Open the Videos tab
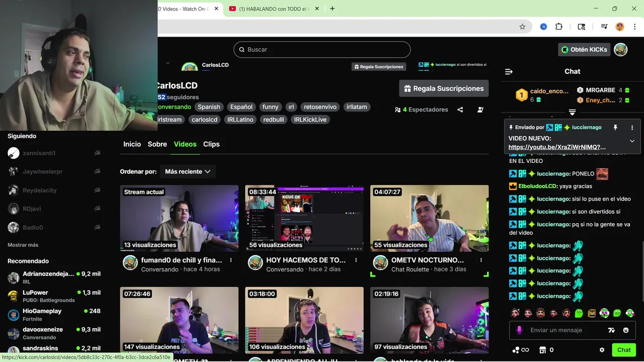This screenshot has height=362, width=644. point(185,144)
